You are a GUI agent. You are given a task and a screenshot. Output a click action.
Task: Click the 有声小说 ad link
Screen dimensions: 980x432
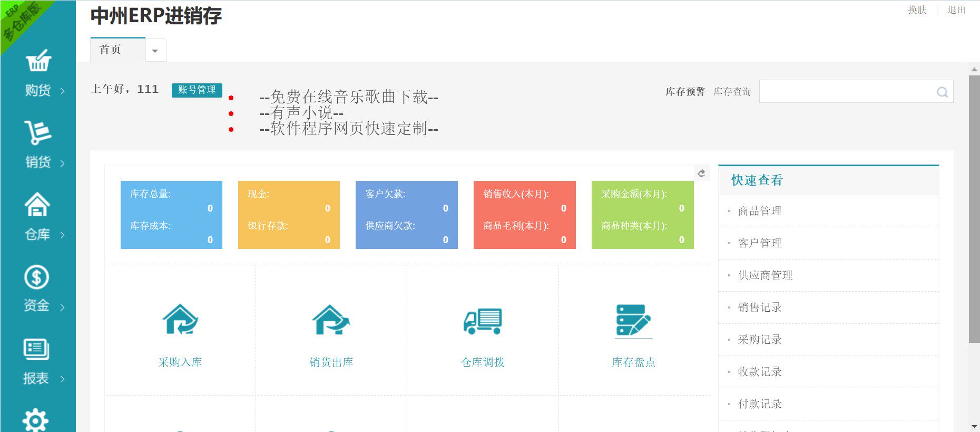(301, 113)
